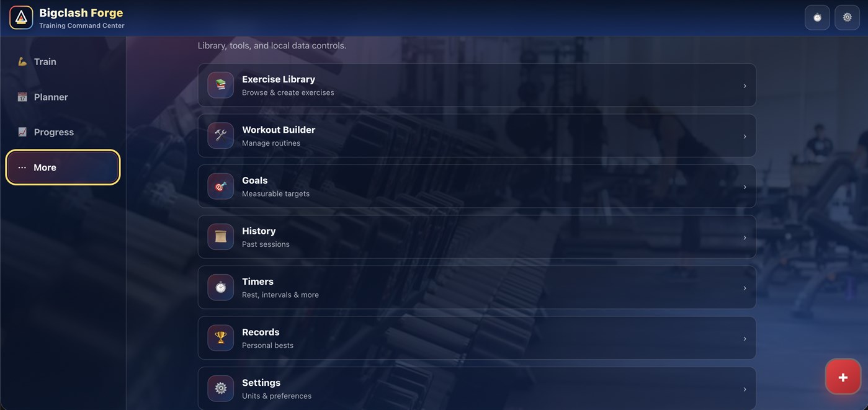Click the calendar Planner icon
The image size is (868, 410).
tap(22, 97)
